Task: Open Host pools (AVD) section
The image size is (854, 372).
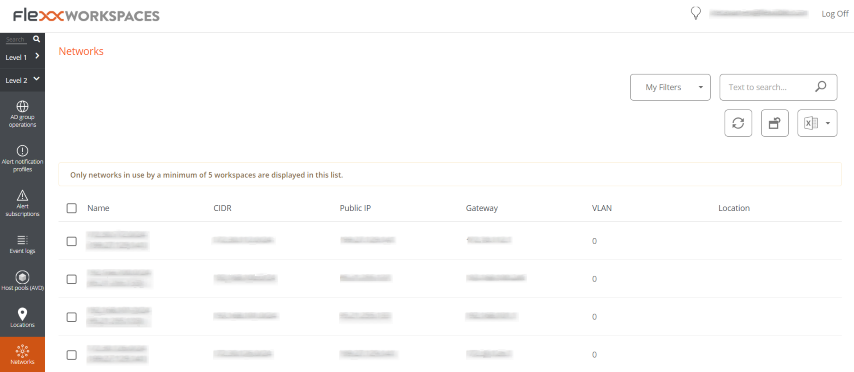Action: tap(22, 281)
